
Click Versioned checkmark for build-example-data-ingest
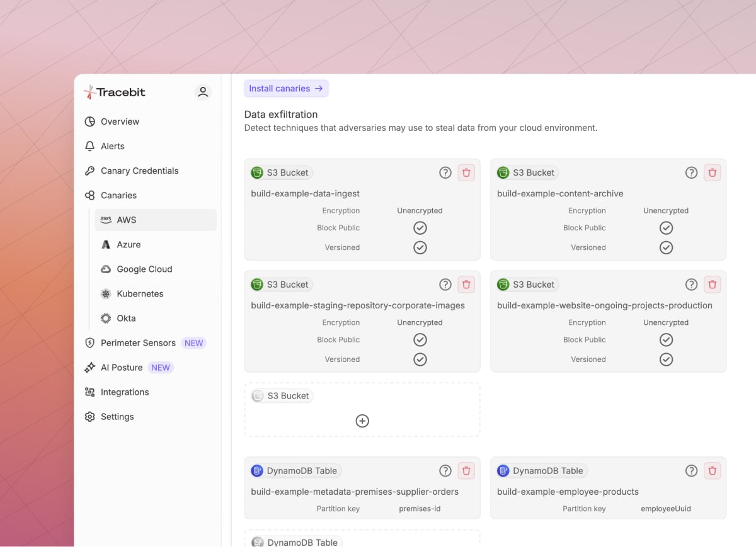pyautogui.click(x=420, y=247)
